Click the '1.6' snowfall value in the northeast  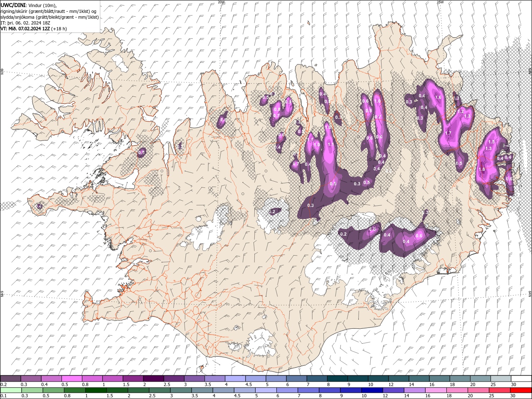click(438, 97)
